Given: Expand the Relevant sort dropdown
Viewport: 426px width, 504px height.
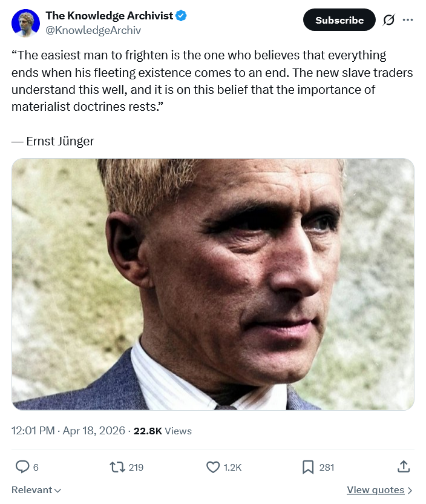Looking at the screenshot, I should [x=36, y=490].
